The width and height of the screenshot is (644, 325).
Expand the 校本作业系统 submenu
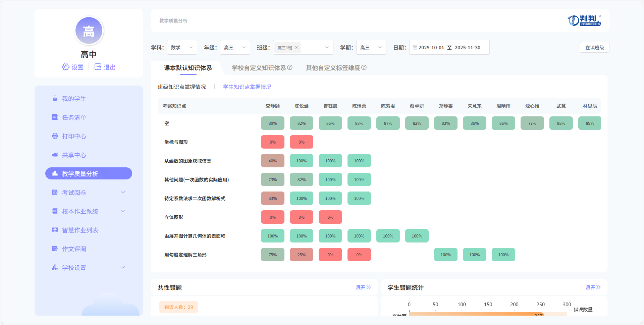click(x=122, y=211)
